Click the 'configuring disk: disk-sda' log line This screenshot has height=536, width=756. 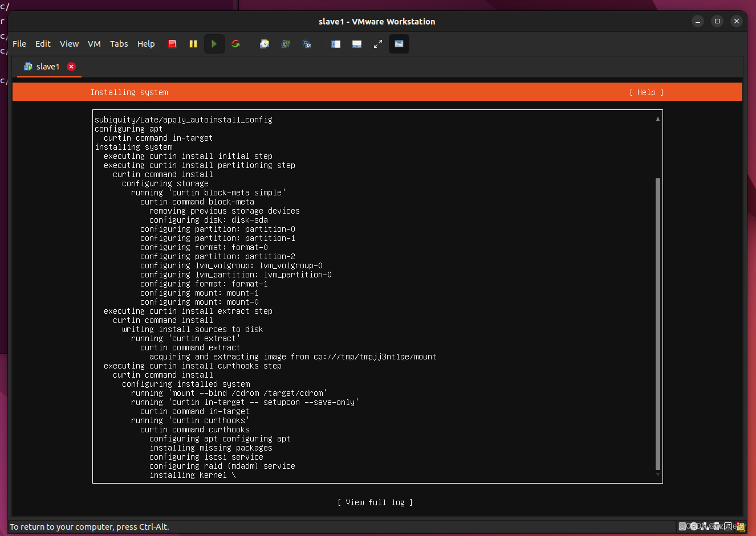point(209,220)
